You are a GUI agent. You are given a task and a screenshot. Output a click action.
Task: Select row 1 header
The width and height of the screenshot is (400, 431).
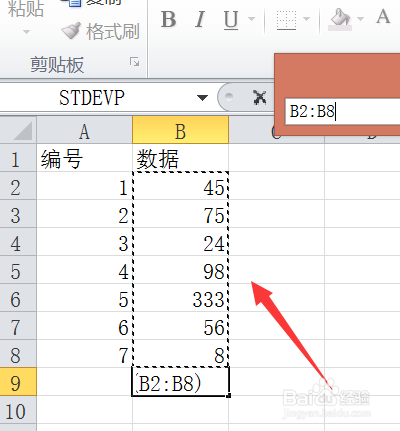tap(18, 158)
